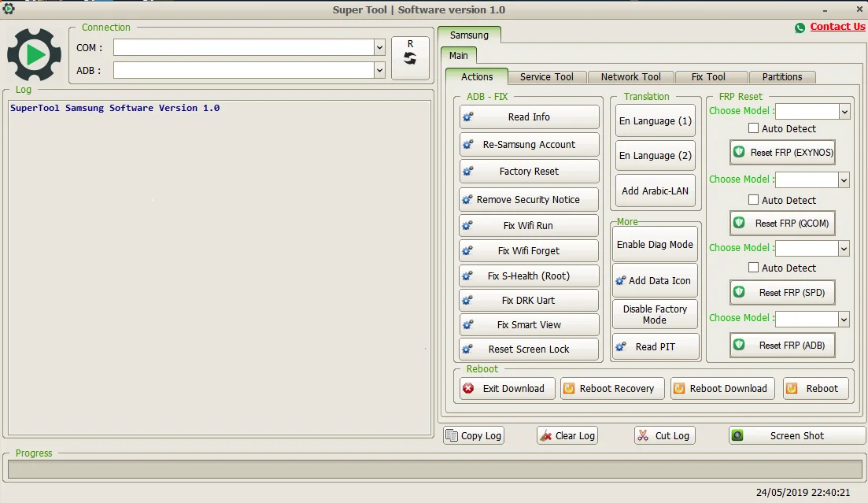The width and height of the screenshot is (868, 503).
Task: Click the progress bar at bottom
Action: pyautogui.click(x=434, y=468)
